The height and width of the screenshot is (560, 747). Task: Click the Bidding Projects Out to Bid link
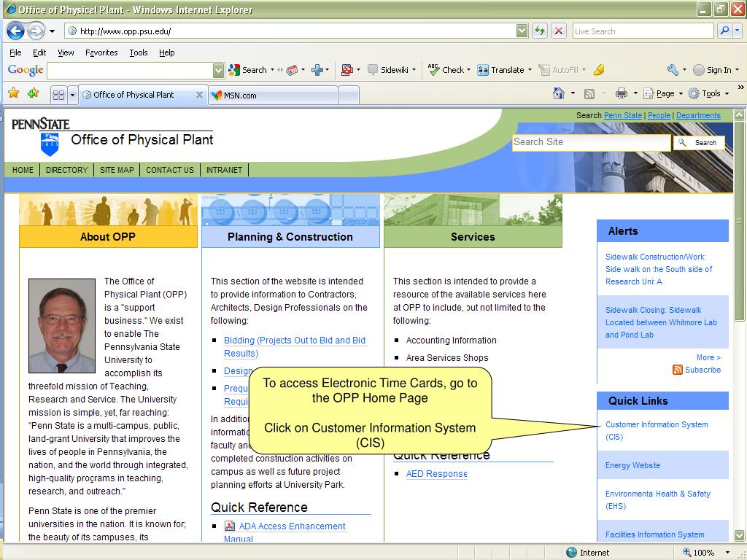pyautogui.click(x=295, y=346)
